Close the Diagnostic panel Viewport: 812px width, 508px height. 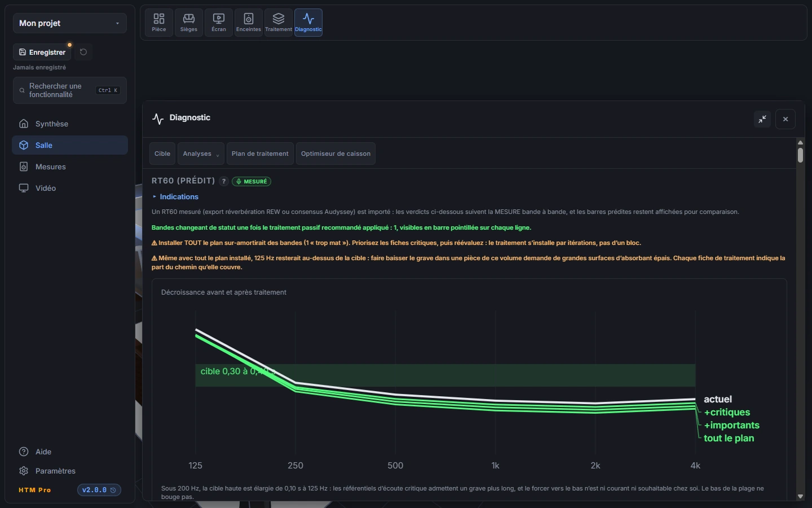pos(785,119)
